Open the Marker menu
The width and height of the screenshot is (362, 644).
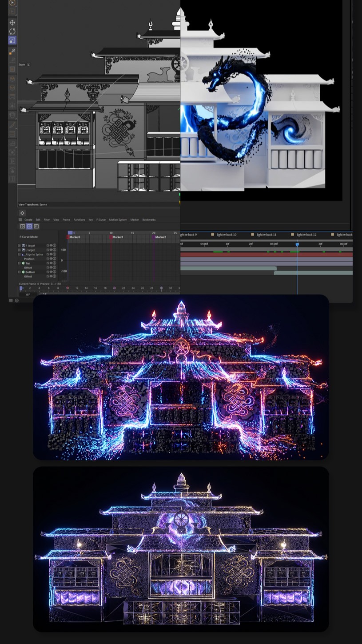coord(135,220)
